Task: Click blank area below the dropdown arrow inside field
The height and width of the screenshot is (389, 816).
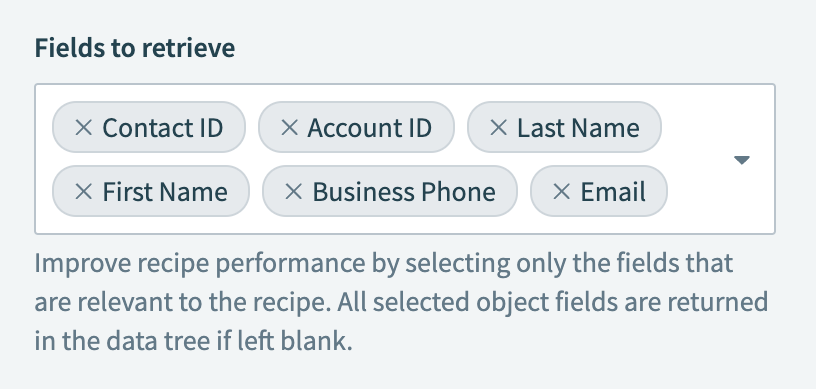Action: 742,200
